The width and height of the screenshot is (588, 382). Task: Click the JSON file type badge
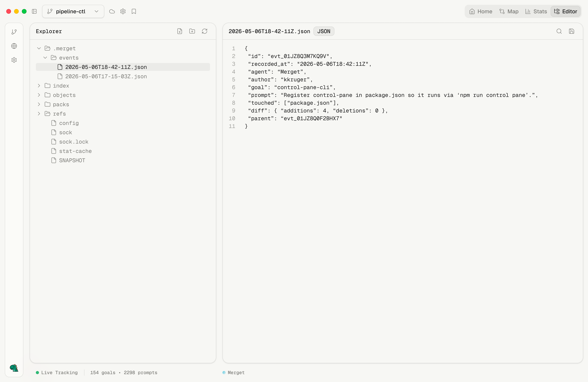pyautogui.click(x=324, y=31)
